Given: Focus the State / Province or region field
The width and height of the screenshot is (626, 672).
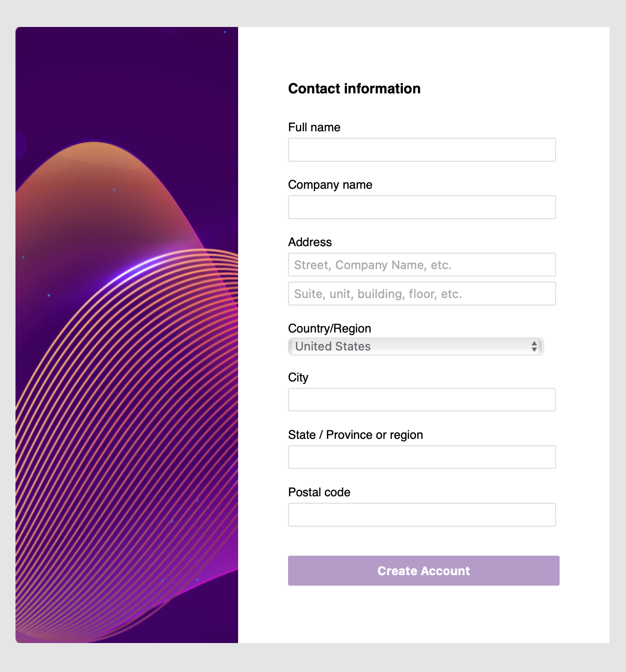Looking at the screenshot, I should (x=422, y=457).
